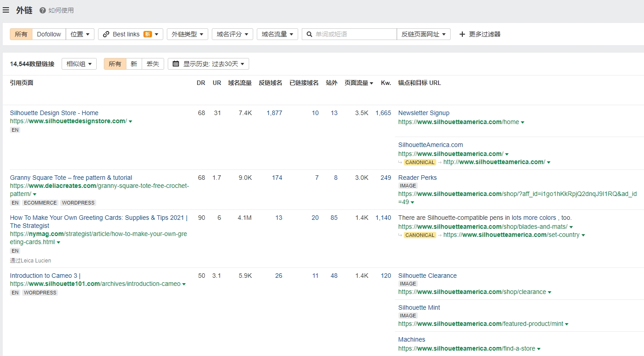Click the help question mark icon
The image size is (644, 356).
(x=43, y=10)
